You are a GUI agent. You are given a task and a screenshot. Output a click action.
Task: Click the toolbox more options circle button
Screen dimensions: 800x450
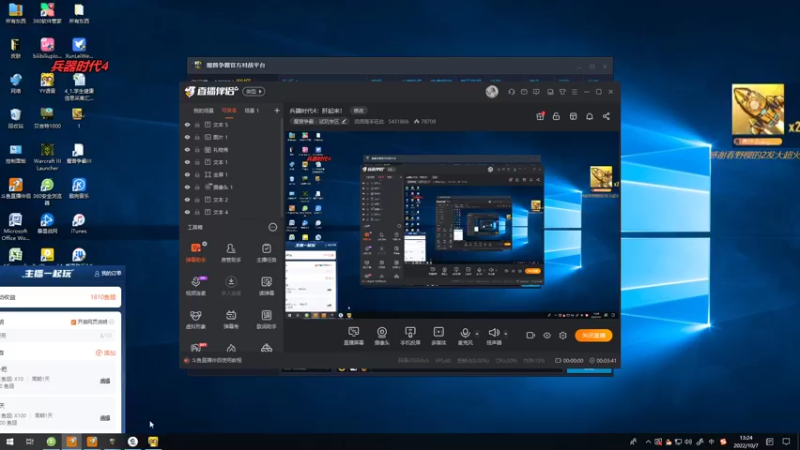(273, 227)
